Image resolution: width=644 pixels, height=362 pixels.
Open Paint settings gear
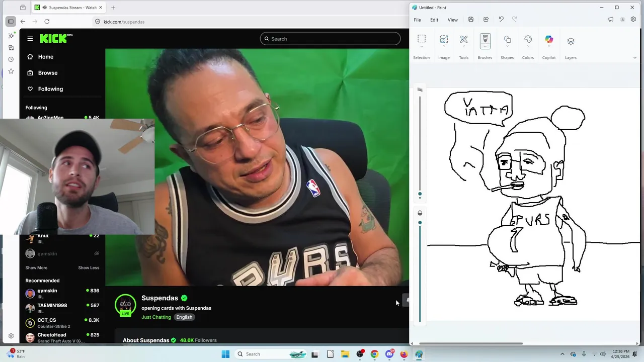click(x=633, y=20)
